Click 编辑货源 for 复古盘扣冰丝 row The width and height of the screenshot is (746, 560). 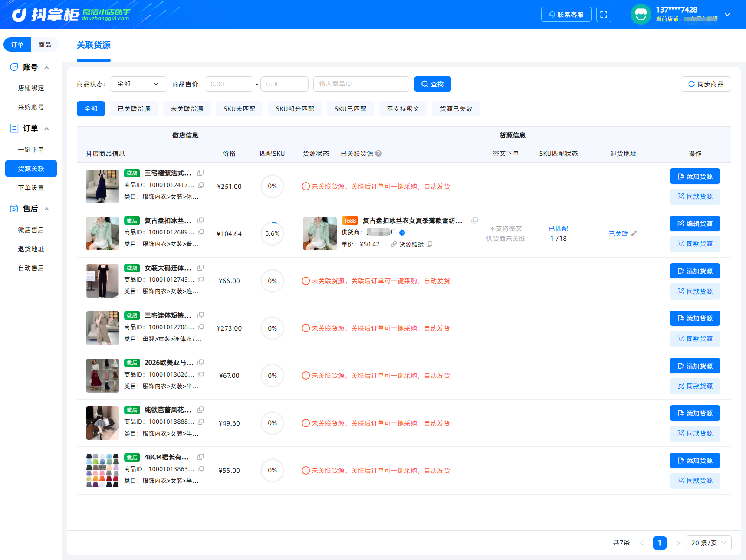pos(695,223)
